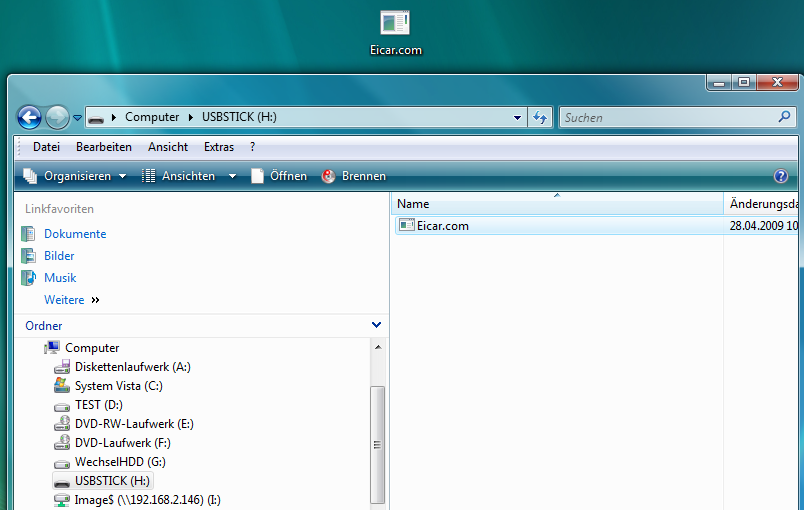
Task: Open the Ansicht menu
Action: tap(168, 147)
